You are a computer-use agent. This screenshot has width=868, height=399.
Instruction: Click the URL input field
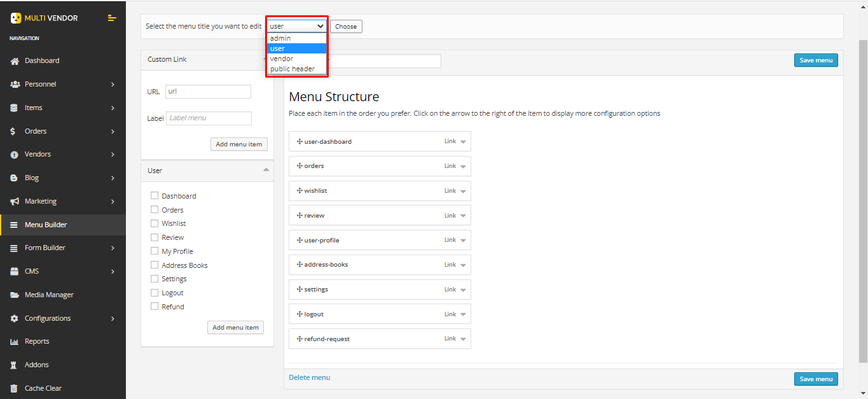pos(208,92)
